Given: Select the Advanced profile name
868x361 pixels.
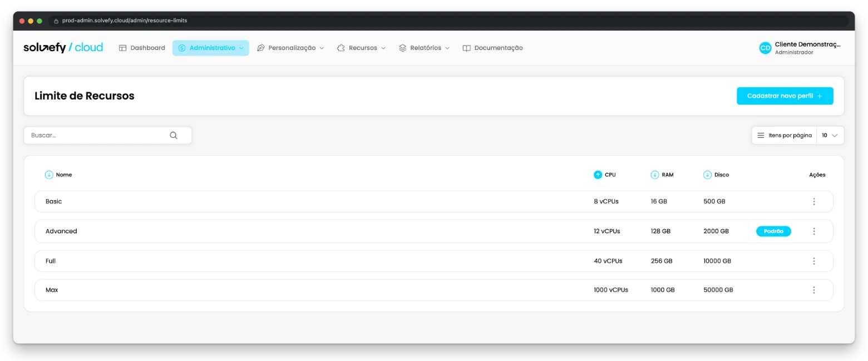Looking at the screenshot, I should click(x=61, y=231).
